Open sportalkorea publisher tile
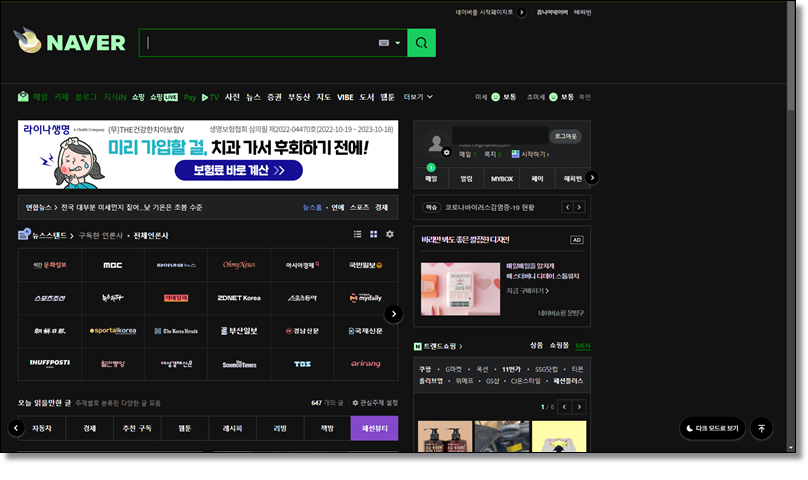The height and width of the screenshot is (480, 808). point(113,331)
